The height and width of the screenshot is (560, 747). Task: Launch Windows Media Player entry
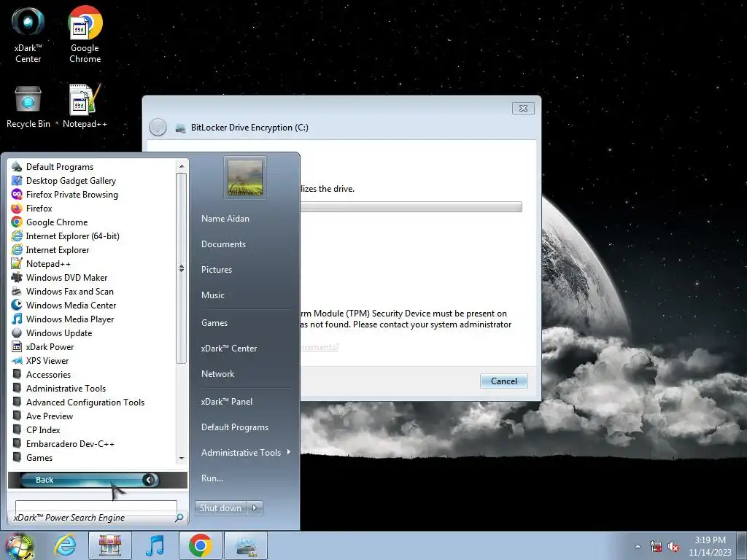point(63,319)
